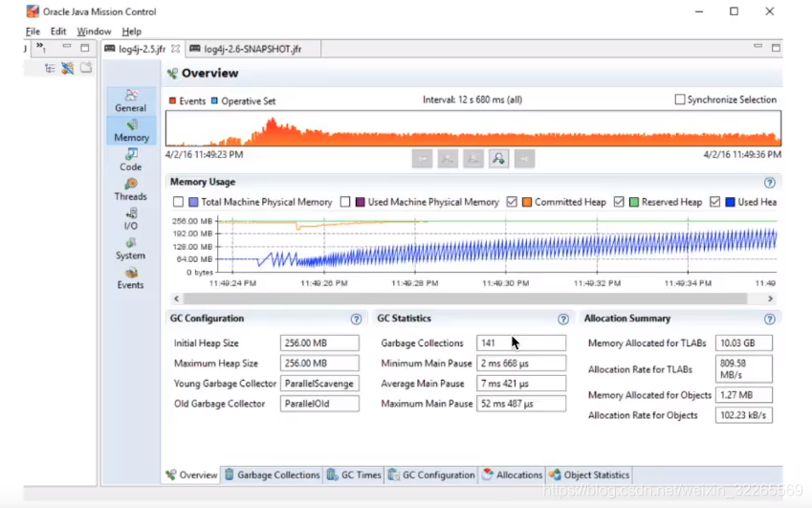Image resolution: width=812 pixels, height=508 pixels.
Task: Maximize the left browser panel
Action: click(85, 48)
